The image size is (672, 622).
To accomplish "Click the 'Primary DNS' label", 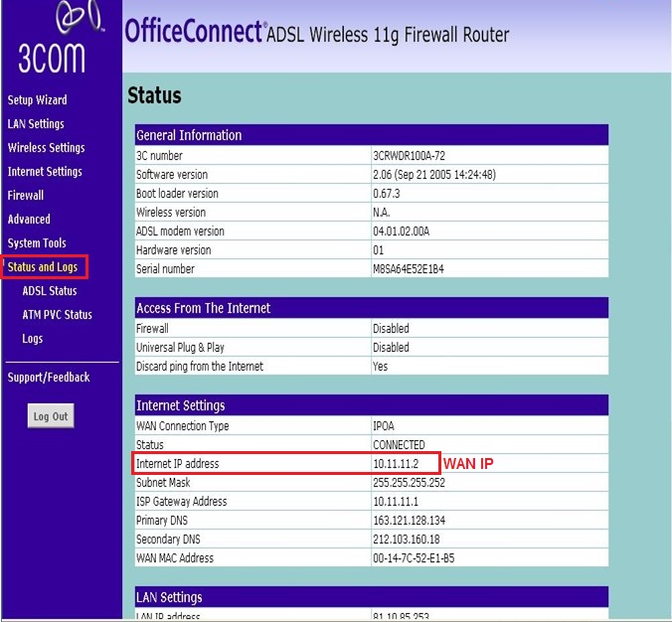I will click(162, 521).
